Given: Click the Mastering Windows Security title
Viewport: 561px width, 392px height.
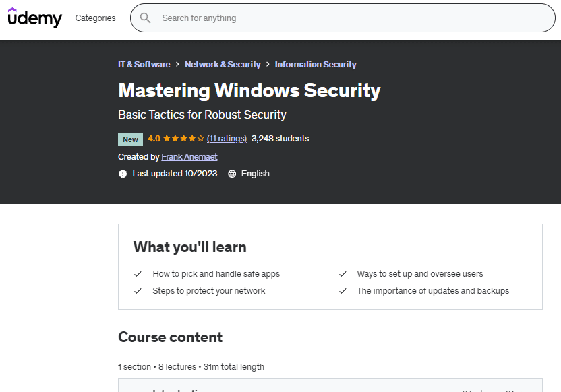Looking at the screenshot, I should pyautogui.click(x=249, y=90).
